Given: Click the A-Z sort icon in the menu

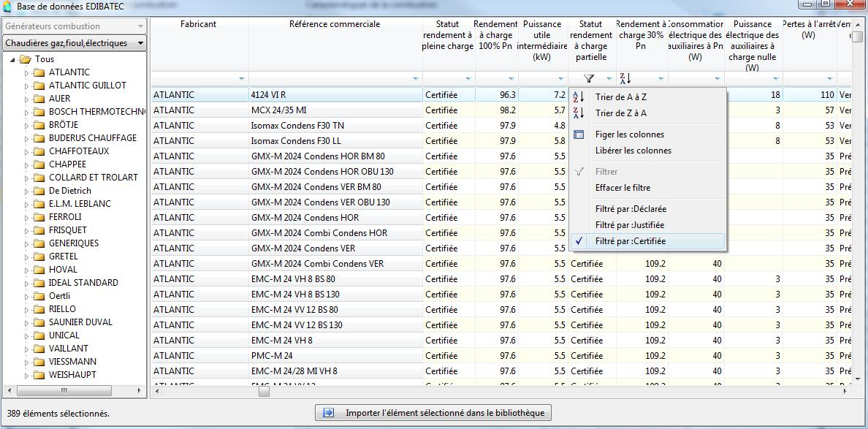Looking at the screenshot, I should point(579,97).
